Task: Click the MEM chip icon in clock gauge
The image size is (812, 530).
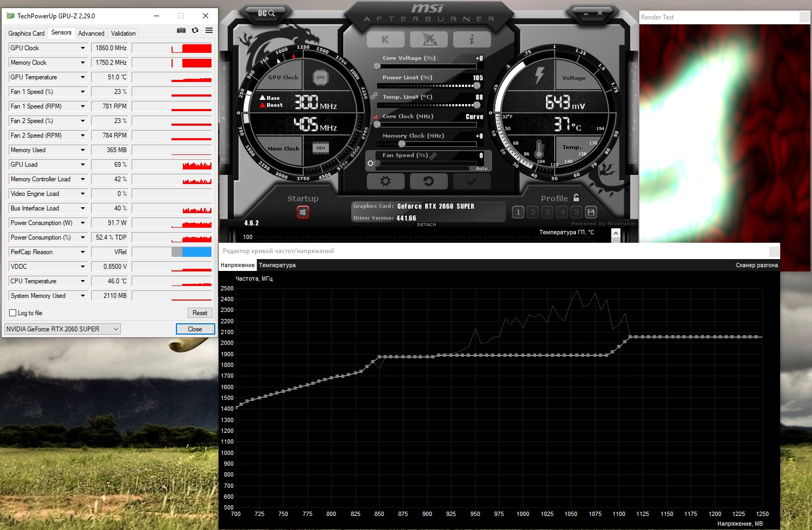Action: 320,148
